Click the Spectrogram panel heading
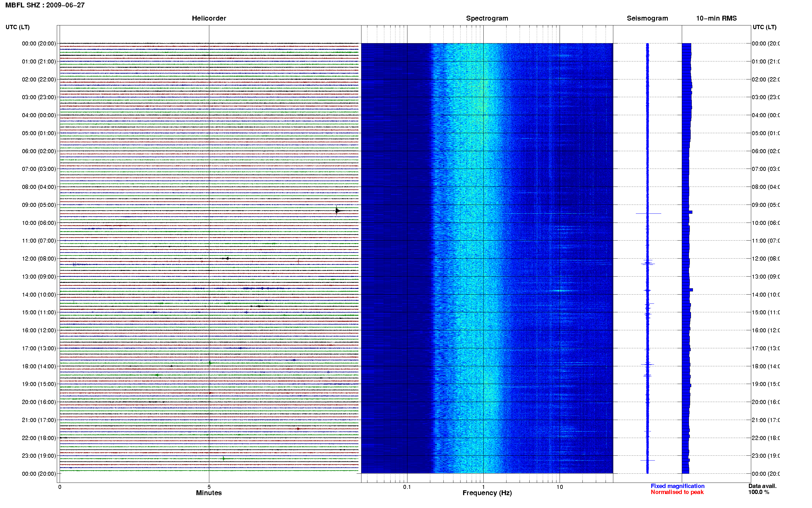Viewport: 812px width, 508px height. [x=487, y=18]
